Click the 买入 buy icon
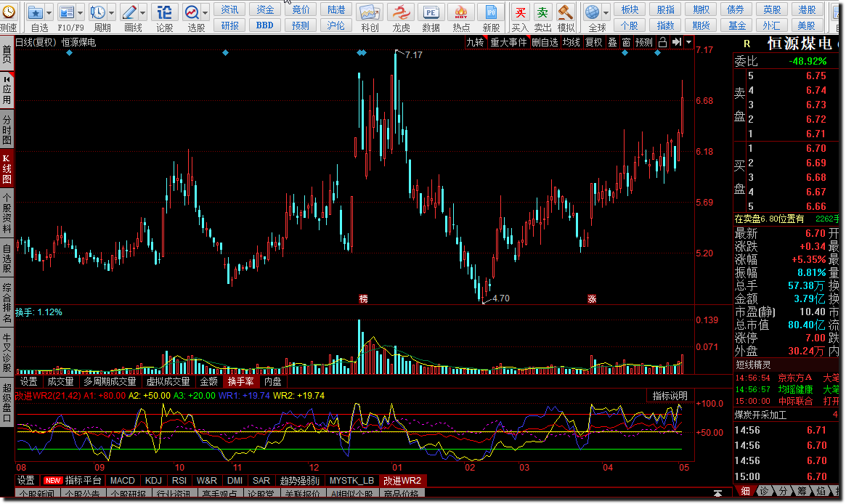Screen dimensions: 846x504 (x=519, y=12)
